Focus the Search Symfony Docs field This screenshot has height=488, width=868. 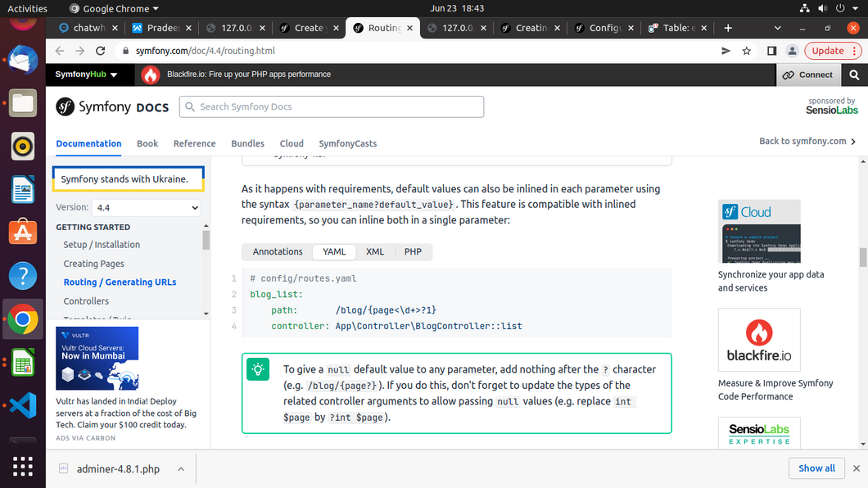[x=331, y=106]
